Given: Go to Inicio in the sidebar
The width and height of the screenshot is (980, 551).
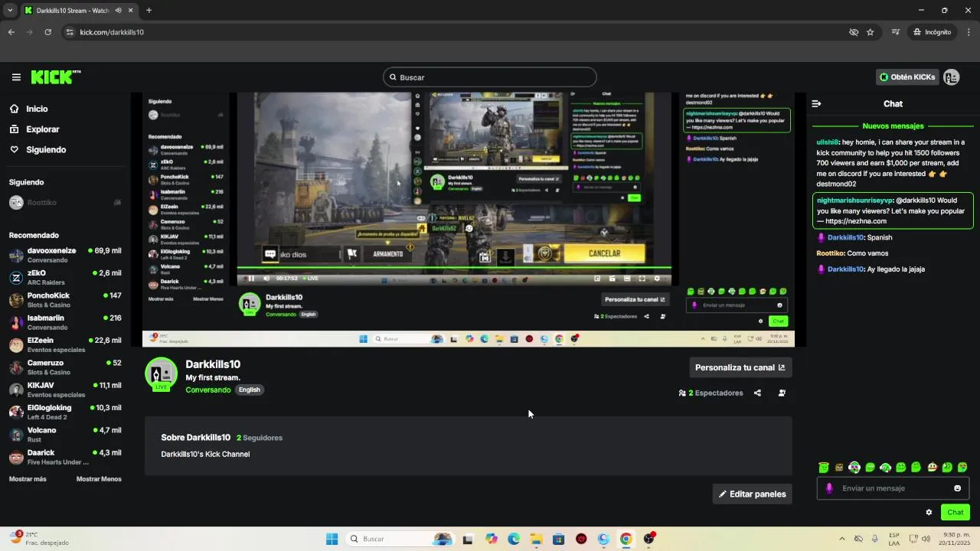Looking at the screenshot, I should (x=37, y=109).
